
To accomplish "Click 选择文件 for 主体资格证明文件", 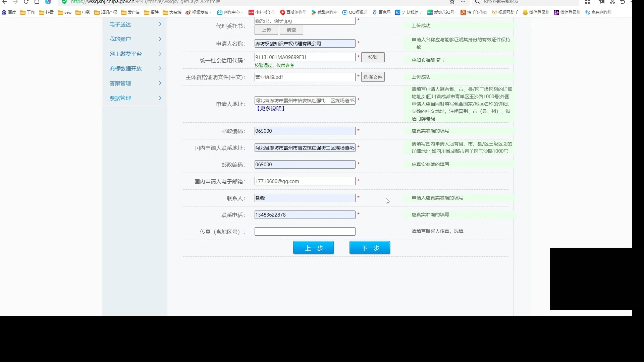I will pyautogui.click(x=373, y=77).
